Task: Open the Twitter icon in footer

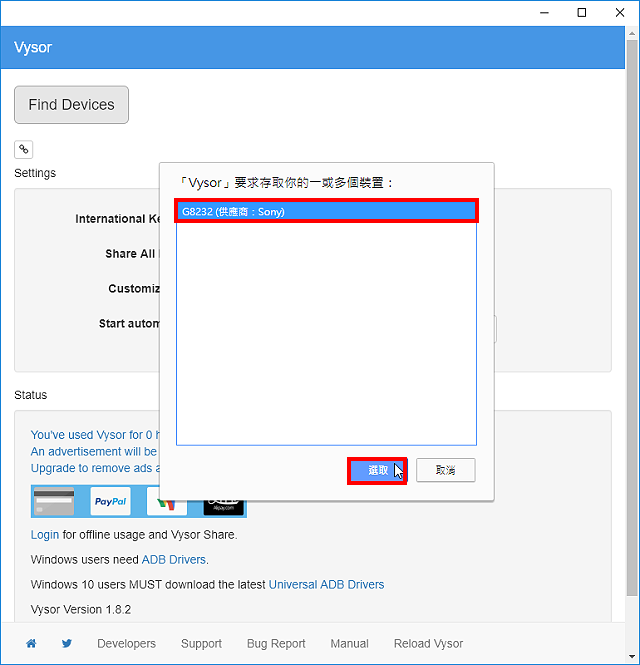Action: pyautogui.click(x=67, y=643)
